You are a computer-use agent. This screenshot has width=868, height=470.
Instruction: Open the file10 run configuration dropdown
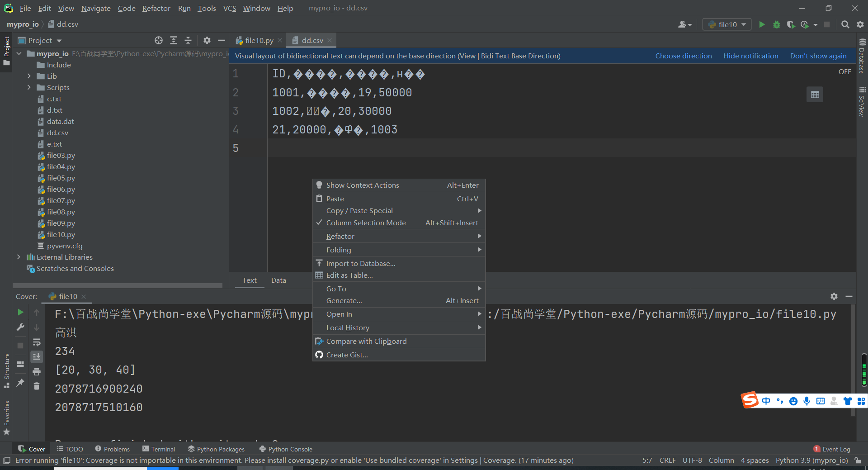(x=727, y=24)
